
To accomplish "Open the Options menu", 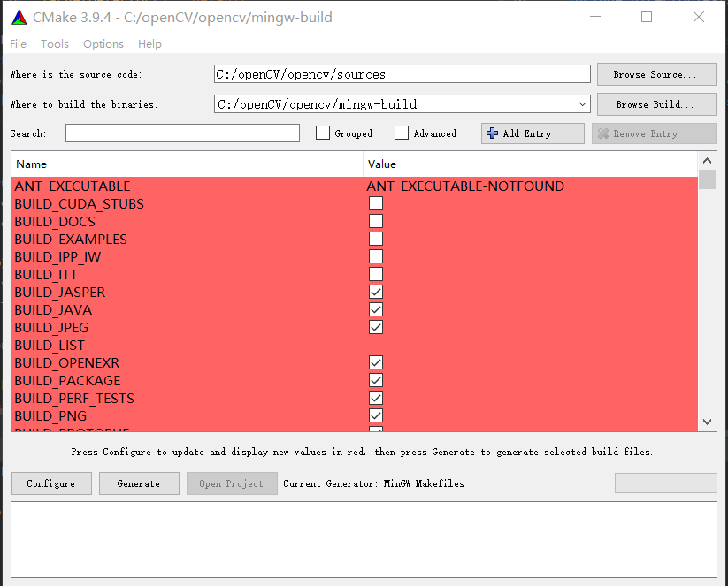I will click(103, 44).
